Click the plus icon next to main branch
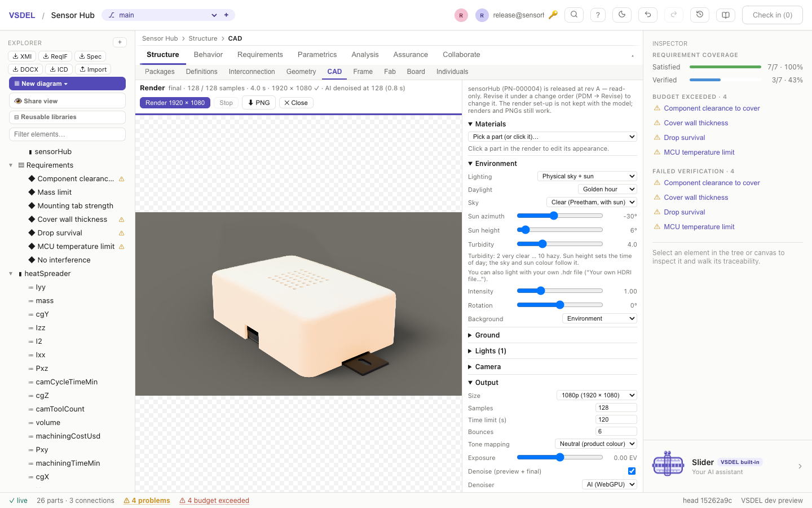This screenshot has height=508, width=812. [x=226, y=15]
